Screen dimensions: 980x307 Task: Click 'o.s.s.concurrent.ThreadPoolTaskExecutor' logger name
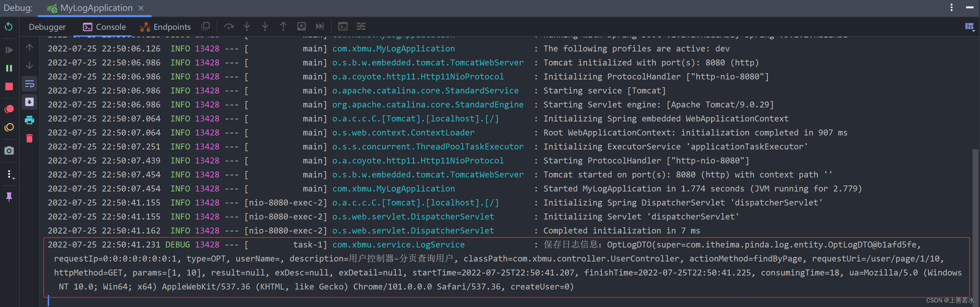(x=428, y=147)
